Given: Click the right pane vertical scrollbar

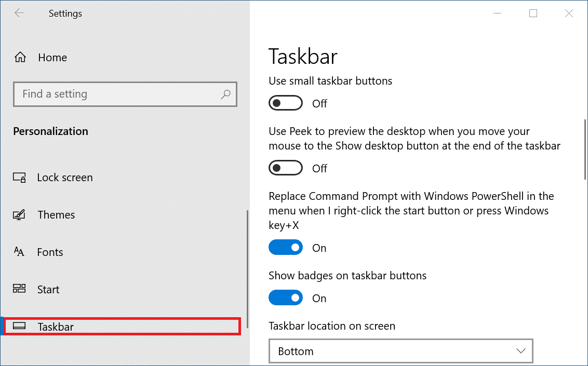Looking at the screenshot, I should click(x=585, y=150).
